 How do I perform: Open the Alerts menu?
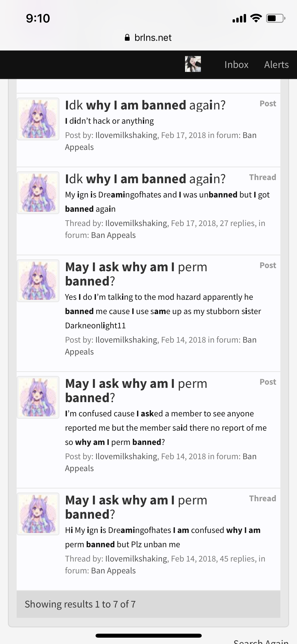coord(276,65)
